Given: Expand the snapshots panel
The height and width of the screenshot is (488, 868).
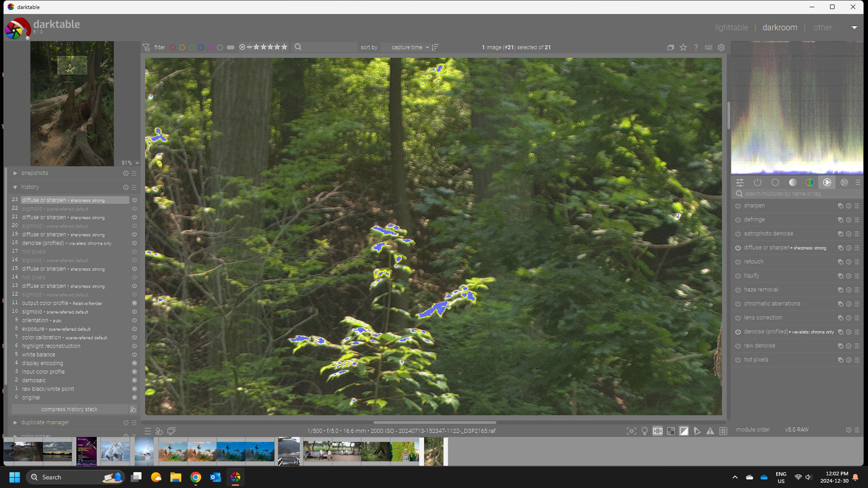Looking at the screenshot, I should (x=15, y=173).
